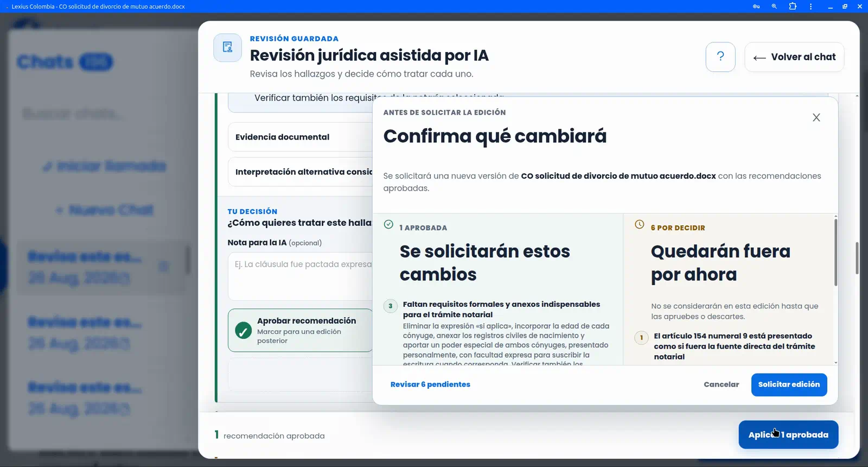The width and height of the screenshot is (868, 467).
Task: Click the 6 Por decidir clock icon
Action: pos(640,224)
